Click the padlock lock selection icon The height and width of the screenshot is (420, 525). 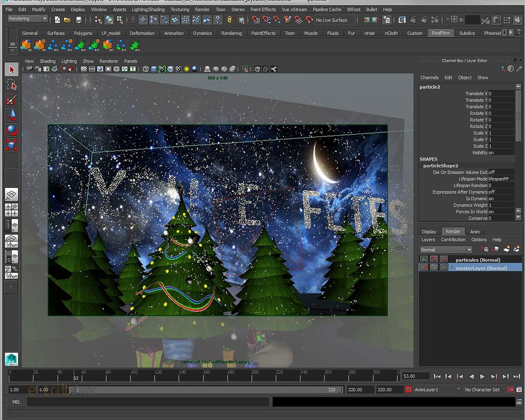point(230,20)
